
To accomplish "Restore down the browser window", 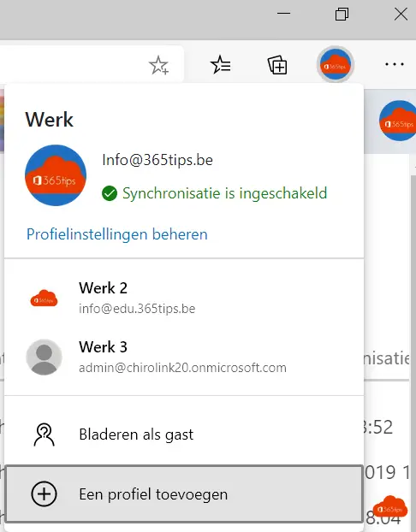I will pos(342,15).
